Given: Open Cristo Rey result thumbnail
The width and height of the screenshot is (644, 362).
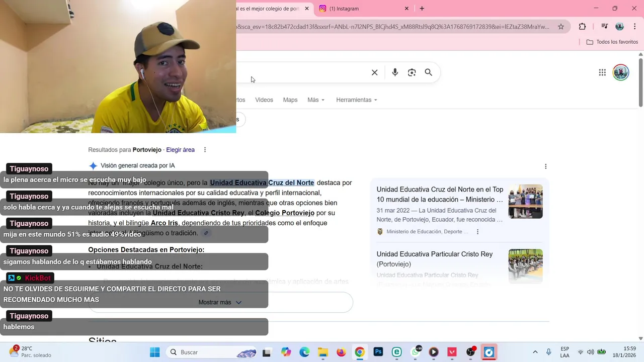Looking at the screenshot, I should [x=525, y=266].
